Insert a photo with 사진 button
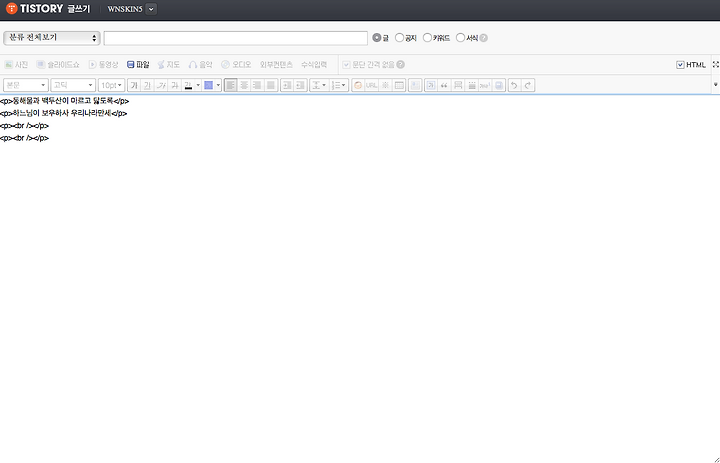 point(16,65)
